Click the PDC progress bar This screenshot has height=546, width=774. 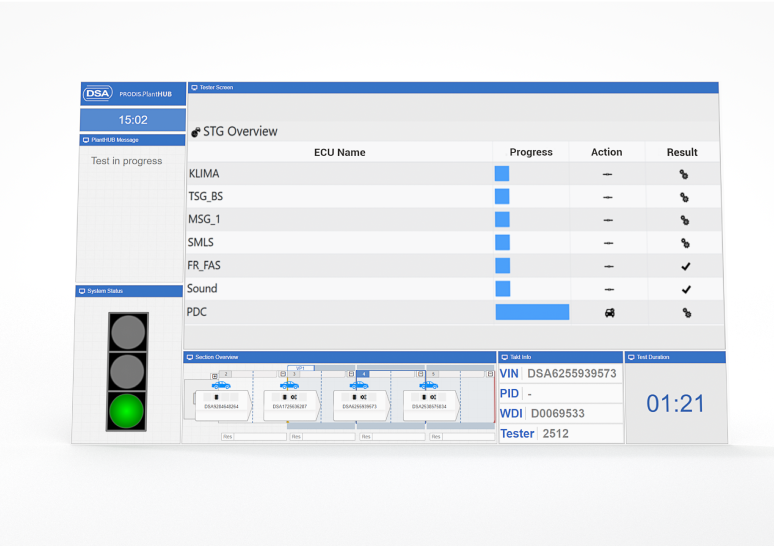[x=532, y=312]
